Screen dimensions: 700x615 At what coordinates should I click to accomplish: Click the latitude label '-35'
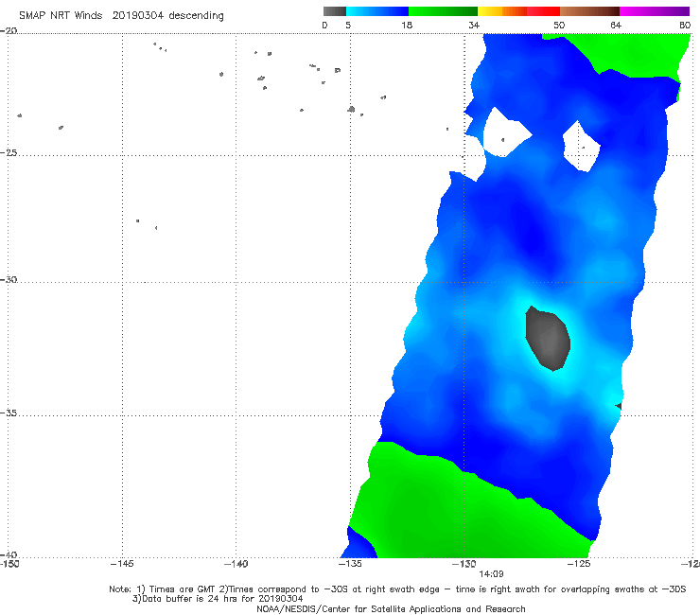tap(9, 413)
